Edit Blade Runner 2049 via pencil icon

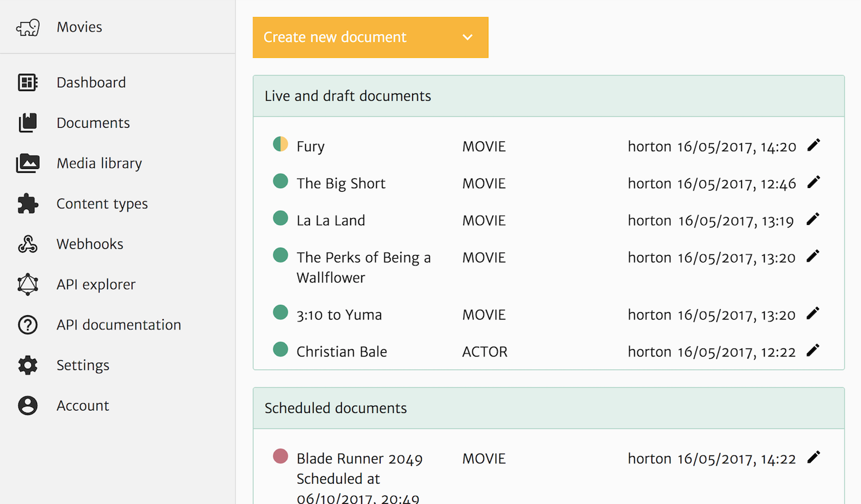(814, 457)
